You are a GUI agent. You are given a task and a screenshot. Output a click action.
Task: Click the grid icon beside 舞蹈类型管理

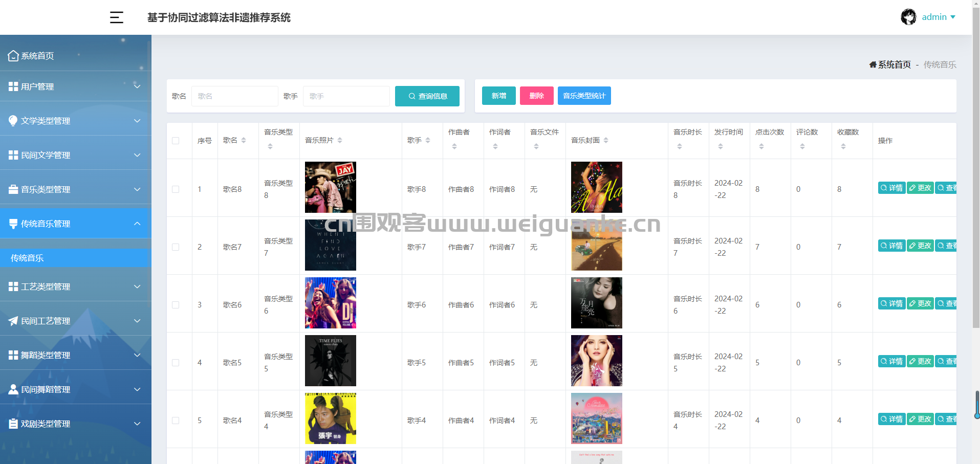point(13,355)
